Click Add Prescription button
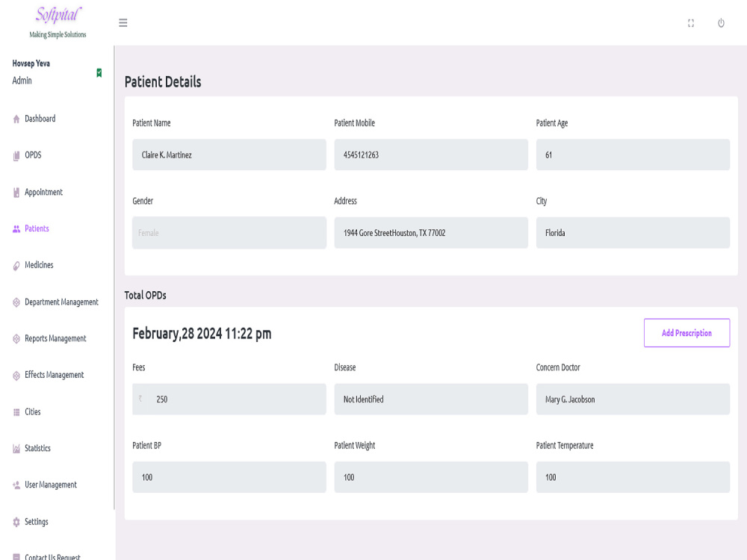The image size is (747, 560). coord(686,333)
